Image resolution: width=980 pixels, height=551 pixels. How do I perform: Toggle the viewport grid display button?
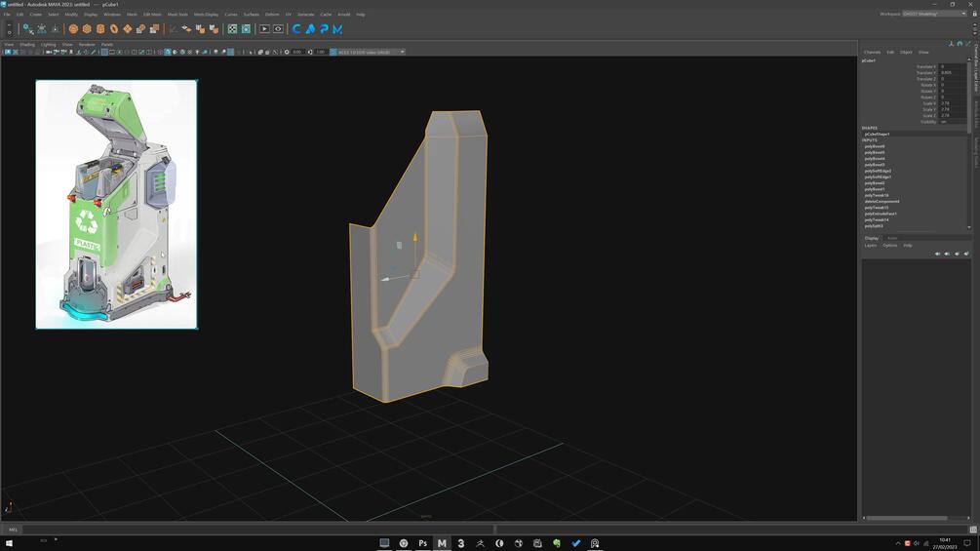104,52
